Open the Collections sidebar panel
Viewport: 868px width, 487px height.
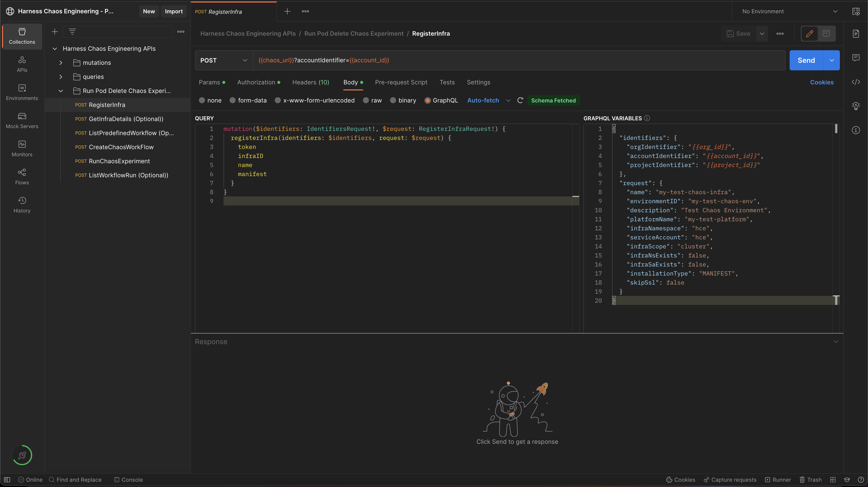pyautogui.click(x=22, y=36)
